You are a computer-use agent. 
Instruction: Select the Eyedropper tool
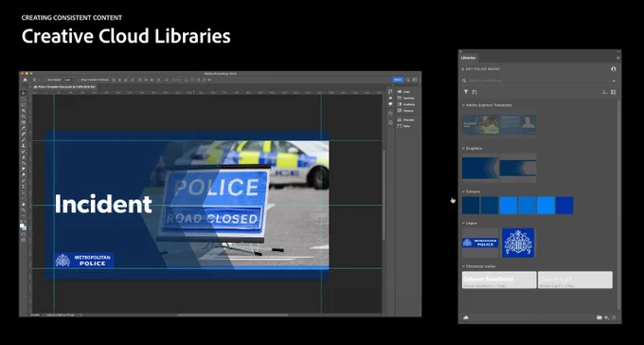[24, 128]
